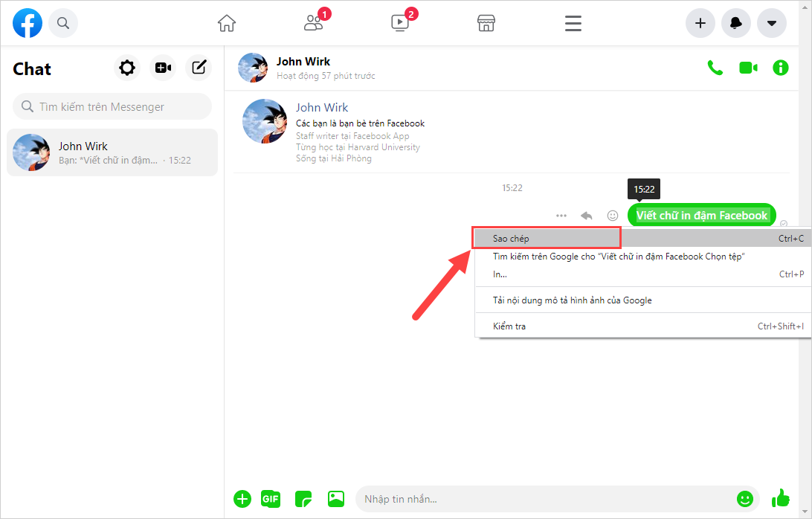
Task: Open the Watch video icon with badge
Action: [400, 23]
